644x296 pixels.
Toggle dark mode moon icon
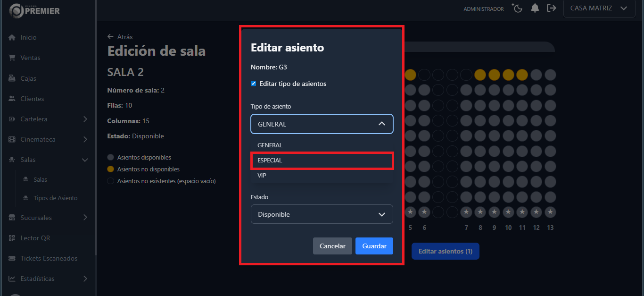click(x=517, y=8)
